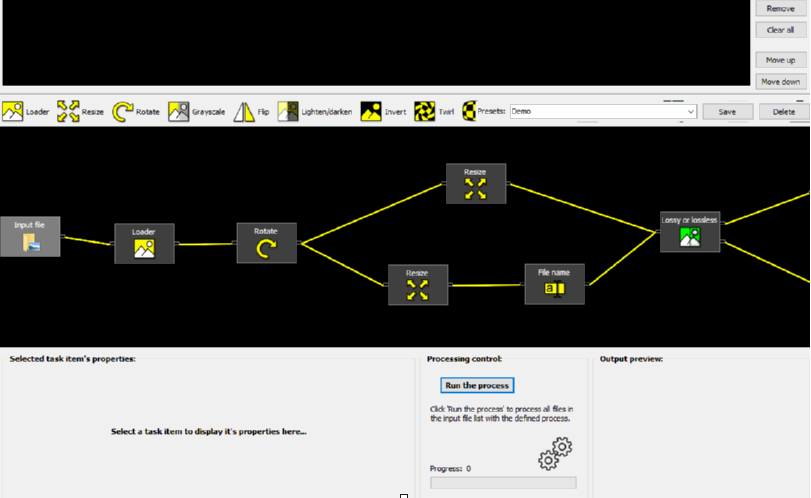Select the Lossy or lossless node

click(x=690, y=232)
